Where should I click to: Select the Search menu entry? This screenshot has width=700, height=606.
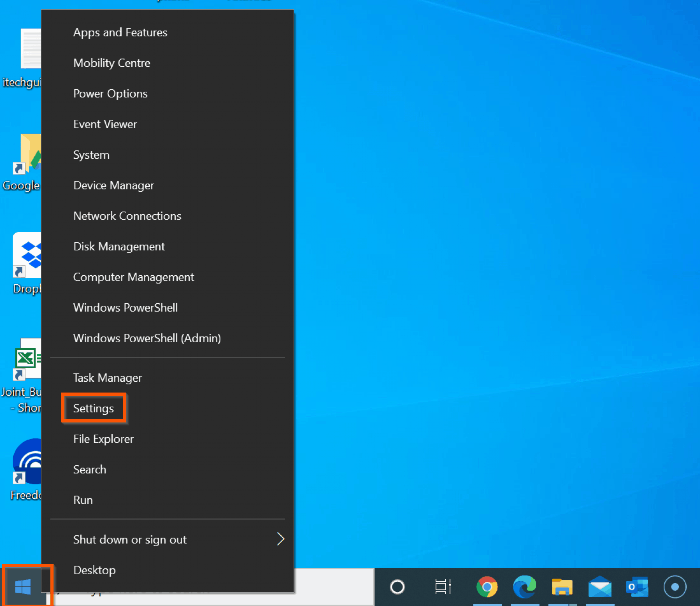pyautogui.click(x=167, y=470)
